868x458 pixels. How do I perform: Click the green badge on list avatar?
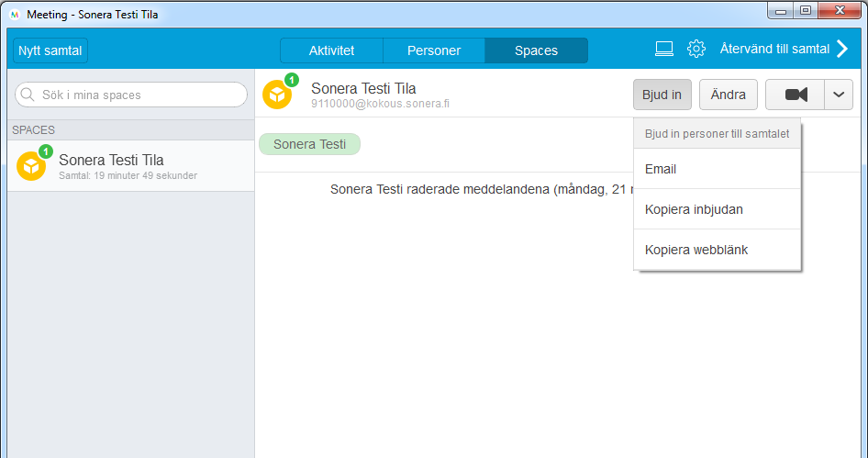[x=45, y=151]
